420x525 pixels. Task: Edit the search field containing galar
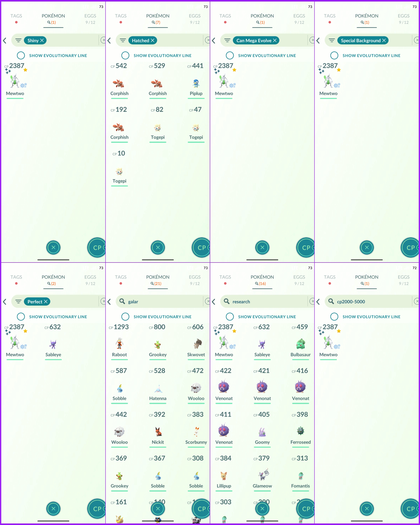tap(159, 301)
